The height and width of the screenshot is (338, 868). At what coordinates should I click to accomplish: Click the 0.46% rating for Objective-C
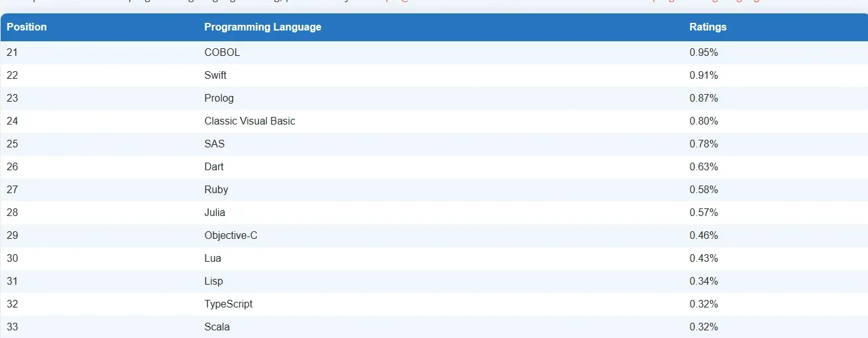pos(703,236)
